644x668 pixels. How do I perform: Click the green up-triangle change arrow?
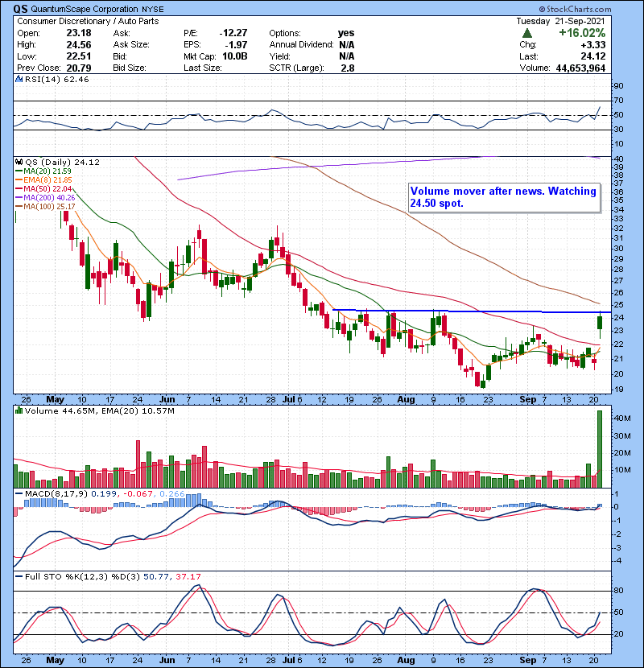pyautogui.click(x=526, y=33)
